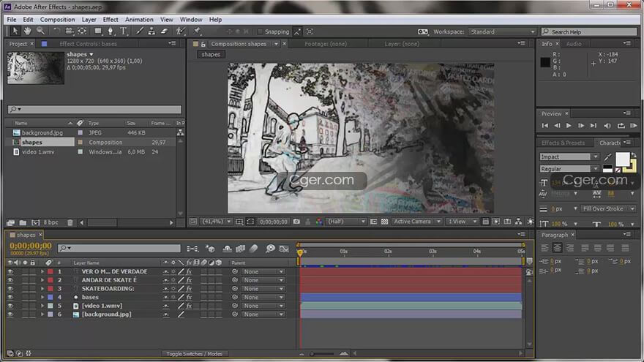
Task: Select the Eraser tool
Action: (x=164, y=31)
